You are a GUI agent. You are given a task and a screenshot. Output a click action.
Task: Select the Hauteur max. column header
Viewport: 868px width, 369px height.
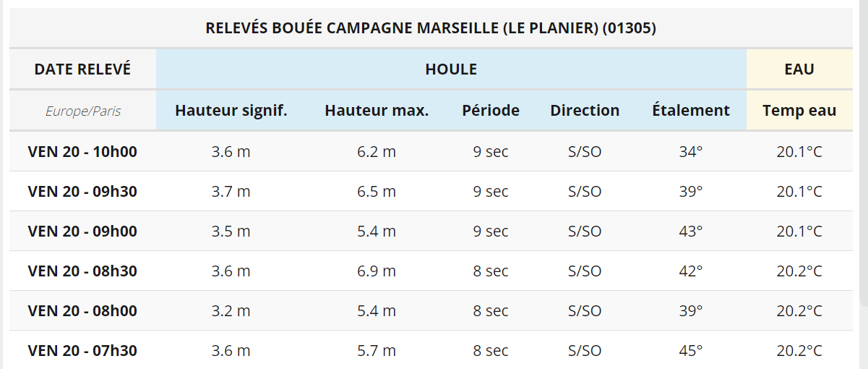tap(377, 111)
